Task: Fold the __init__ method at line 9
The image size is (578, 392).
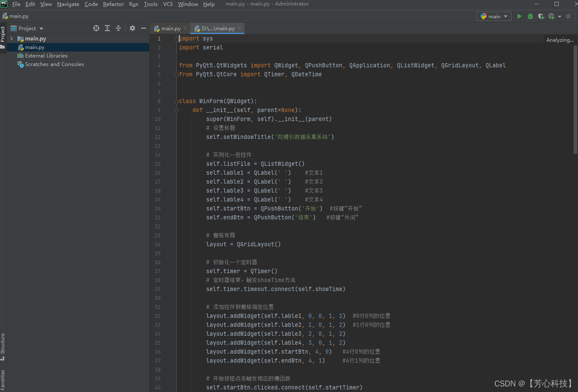Action: tap(176, 110)
